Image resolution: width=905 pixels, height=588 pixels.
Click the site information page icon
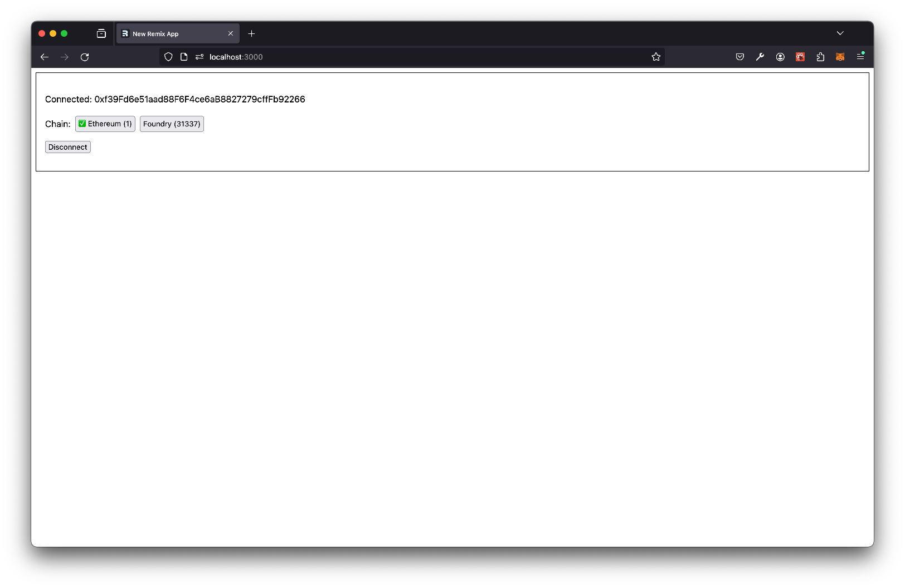[184, 57]
